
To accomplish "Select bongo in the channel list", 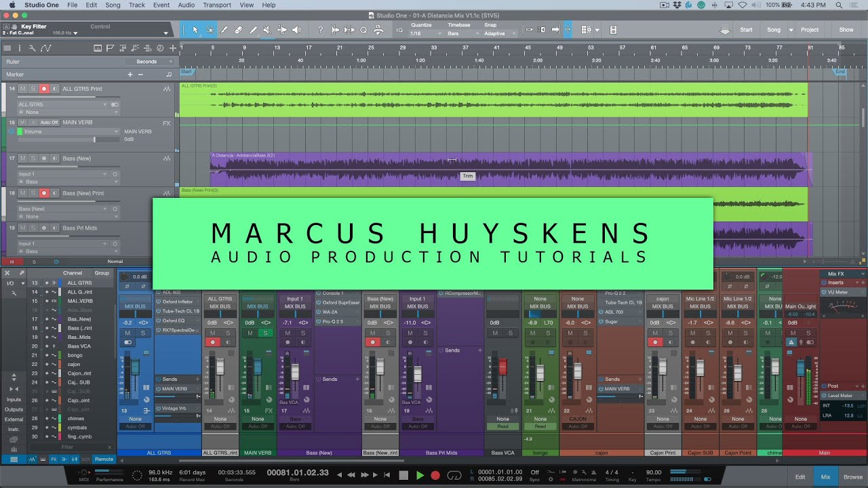I will (x=74, y=355).
